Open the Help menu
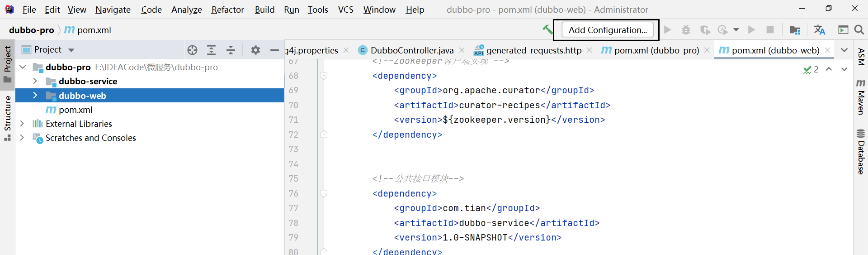 pos(415,10)
